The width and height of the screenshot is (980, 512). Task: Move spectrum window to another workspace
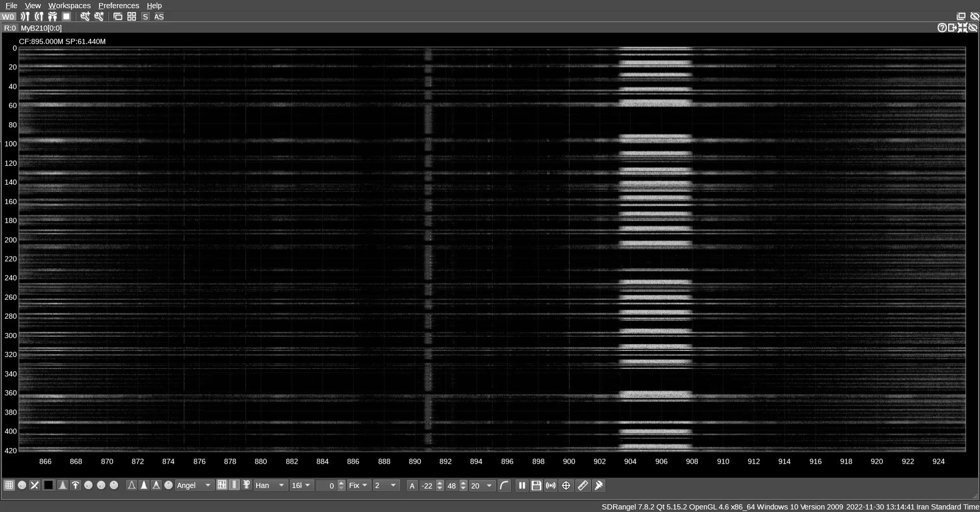(x=952, y=28)
